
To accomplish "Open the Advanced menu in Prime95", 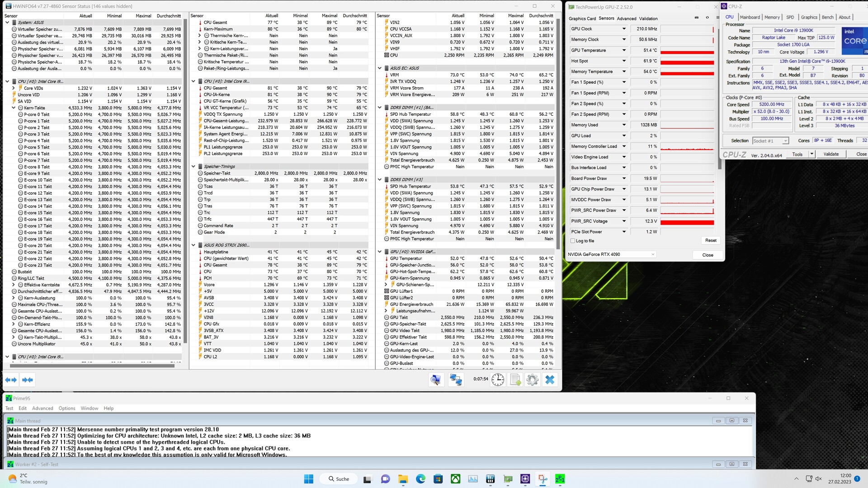I will (42, 408).
